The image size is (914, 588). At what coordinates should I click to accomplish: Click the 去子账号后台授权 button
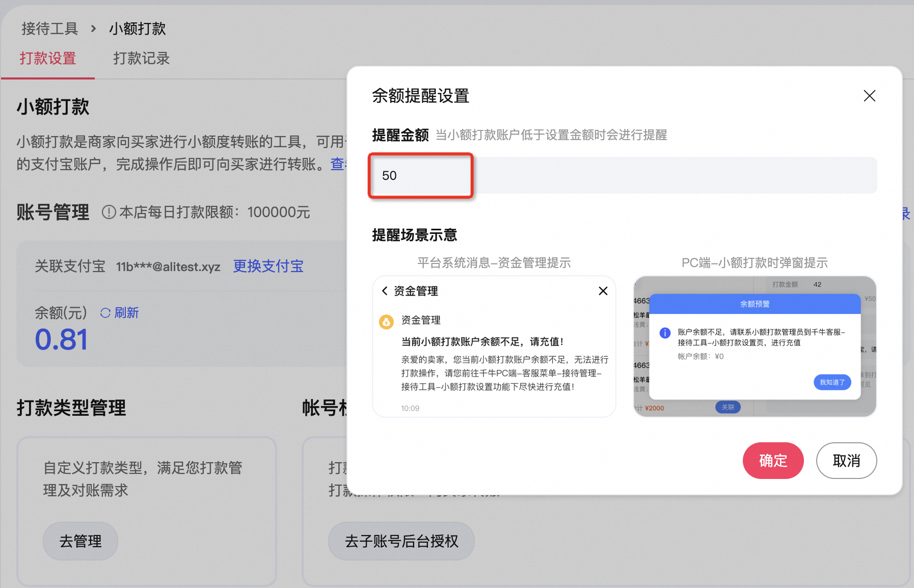tap(401, 541)
